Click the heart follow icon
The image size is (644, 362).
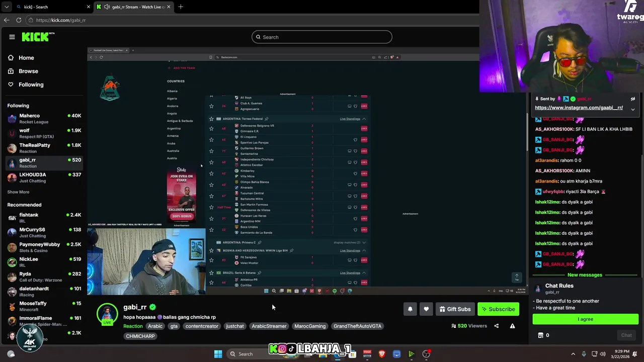click(x=426, y=309)
